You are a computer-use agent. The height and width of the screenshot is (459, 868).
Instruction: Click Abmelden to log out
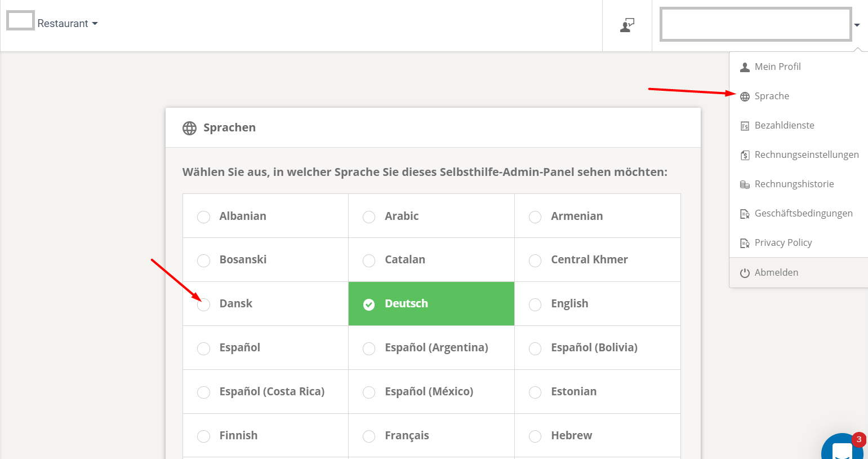coord(776,272)
